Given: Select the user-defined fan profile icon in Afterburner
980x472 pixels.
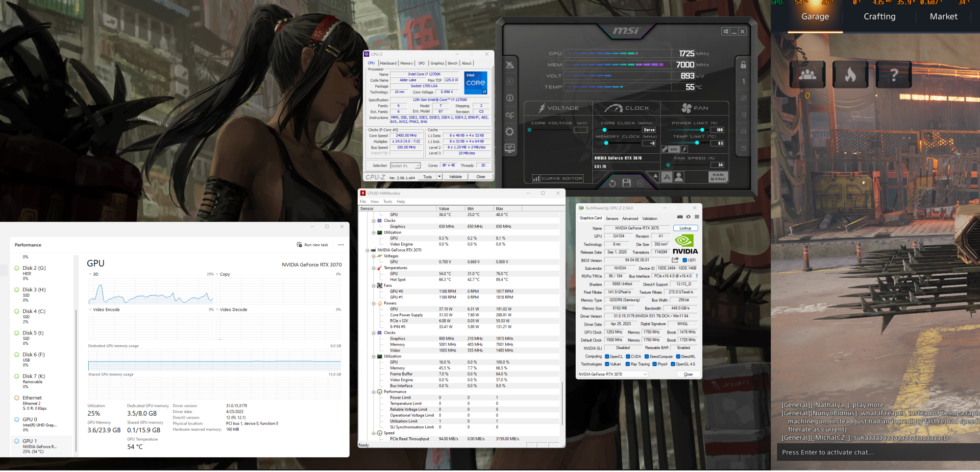Looking at the screenshot, I should pyautogui.click(x=679, y=178).
